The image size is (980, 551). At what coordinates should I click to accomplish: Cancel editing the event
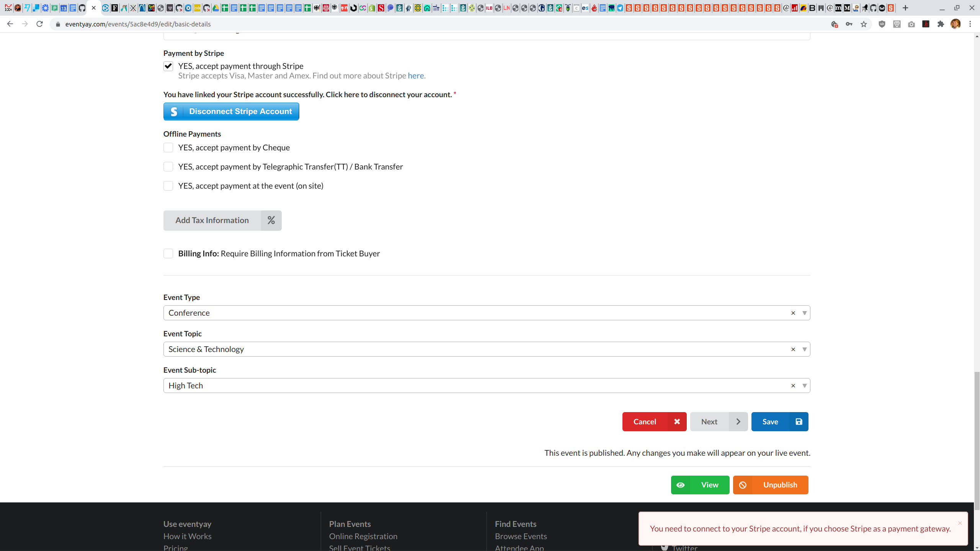click(654, 422)
